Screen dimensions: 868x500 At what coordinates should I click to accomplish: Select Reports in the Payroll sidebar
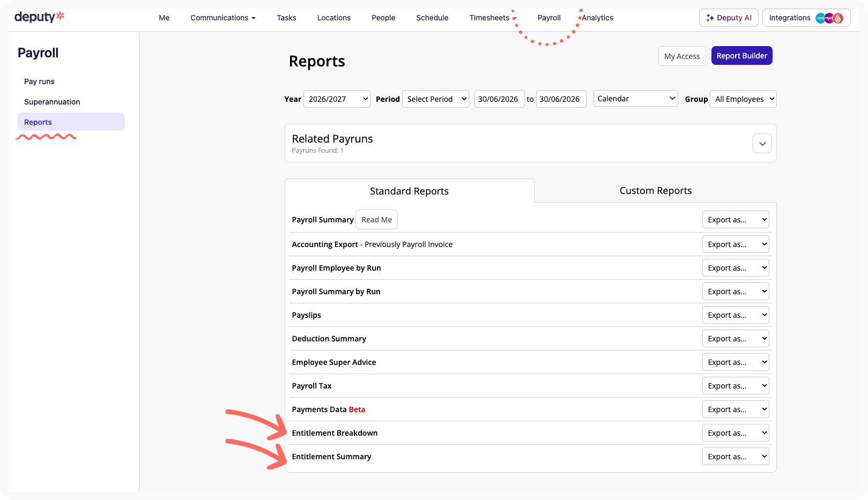coord(71,122)
